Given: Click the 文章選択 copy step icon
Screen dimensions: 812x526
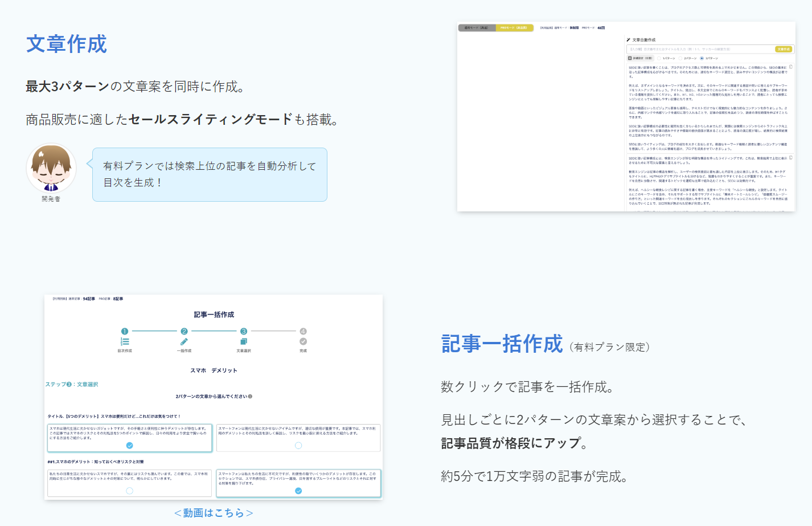Looking at the screenshot, I should tap(244, 341).
